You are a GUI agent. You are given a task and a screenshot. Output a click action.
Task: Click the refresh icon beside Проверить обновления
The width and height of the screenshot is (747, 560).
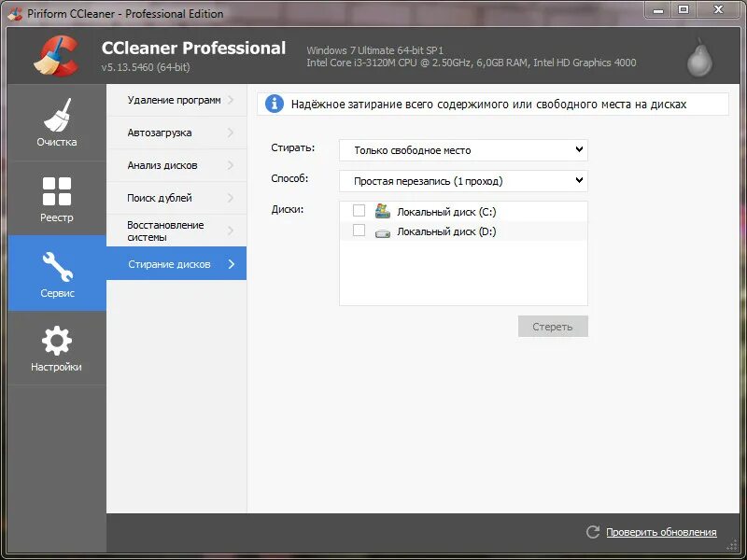tap(593, 532)
